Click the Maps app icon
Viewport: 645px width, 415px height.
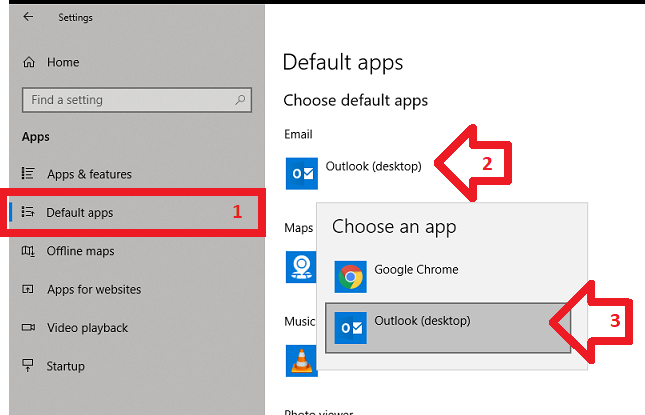tap(301, 267)
